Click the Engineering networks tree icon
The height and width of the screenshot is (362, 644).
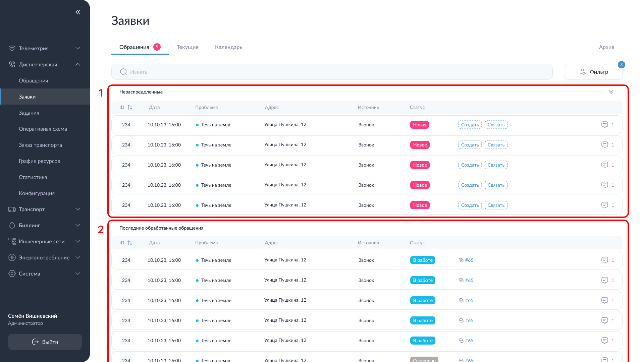pyautogui.click(x=12, y=241)
